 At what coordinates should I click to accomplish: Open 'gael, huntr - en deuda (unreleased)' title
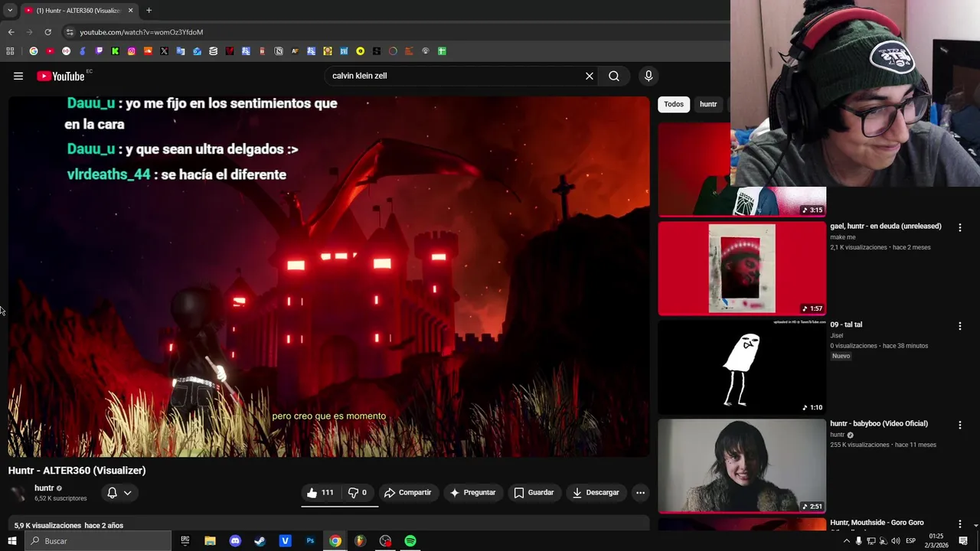pyautogui.click(x=886, y=227)
